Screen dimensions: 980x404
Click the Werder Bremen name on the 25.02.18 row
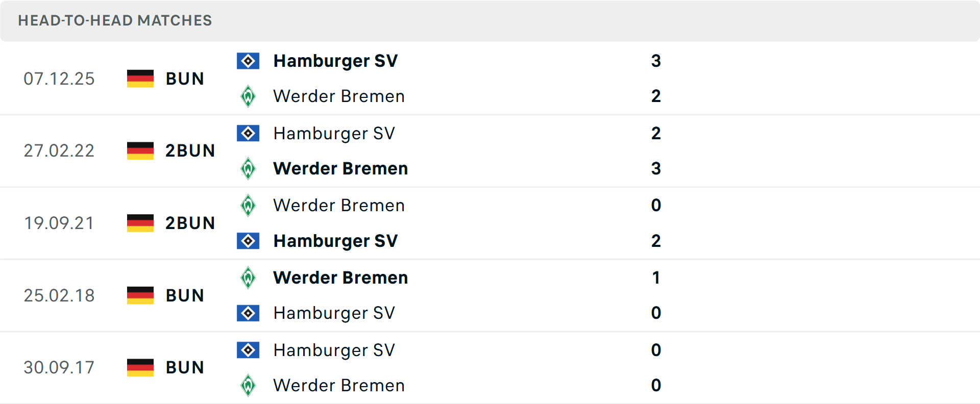pos(340,277)
